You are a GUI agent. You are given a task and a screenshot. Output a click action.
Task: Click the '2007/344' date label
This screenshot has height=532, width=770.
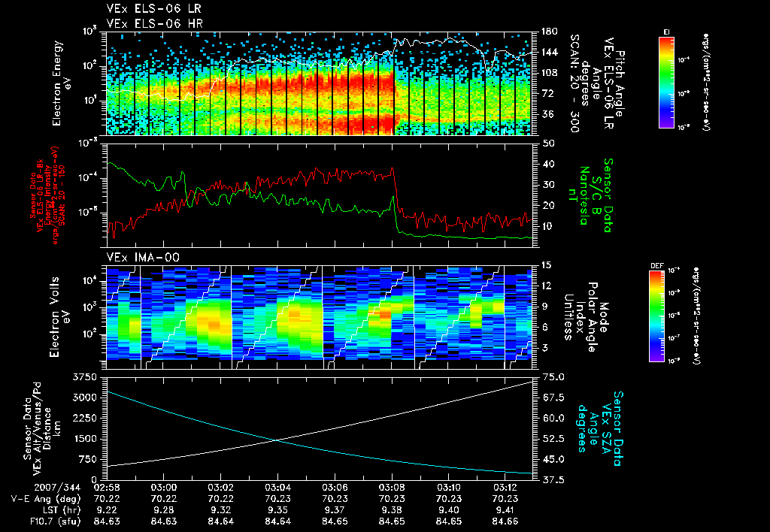(57, 488)
